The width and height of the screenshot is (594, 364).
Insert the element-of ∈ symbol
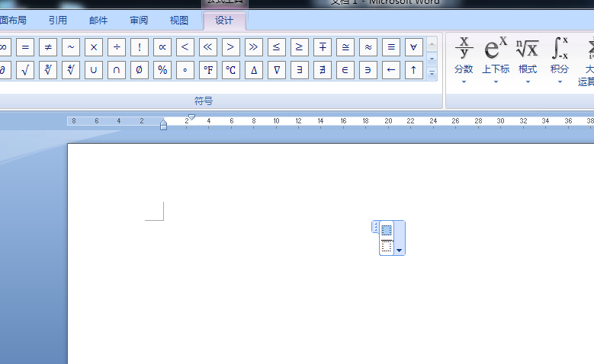point(345,70)
